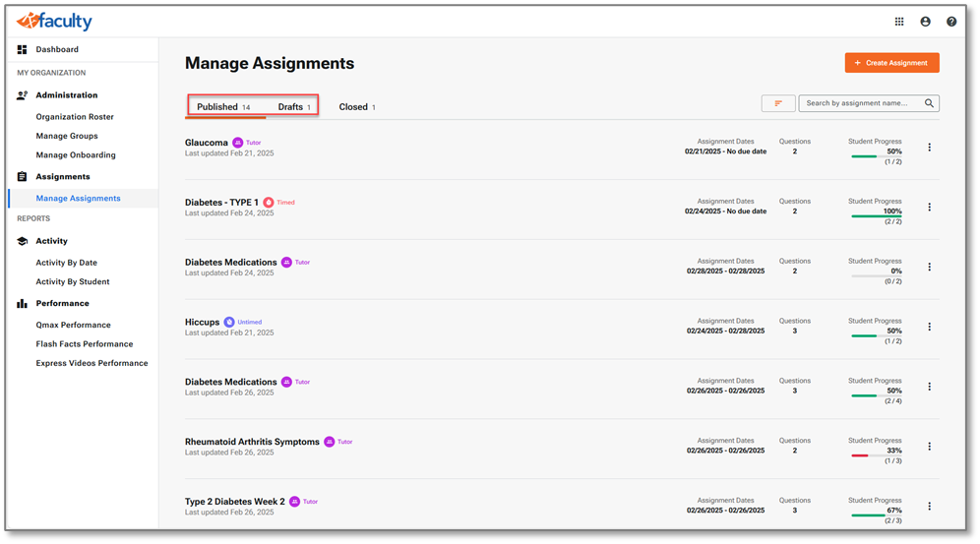
Task: Click the magnifier icon in search box
Action: tap(929, 103)
